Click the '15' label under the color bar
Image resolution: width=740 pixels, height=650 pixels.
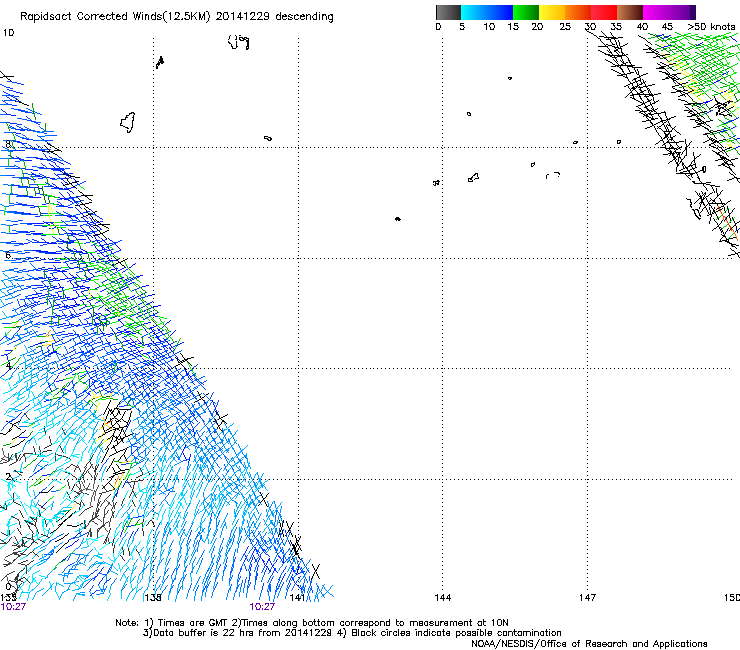[513, 27]
